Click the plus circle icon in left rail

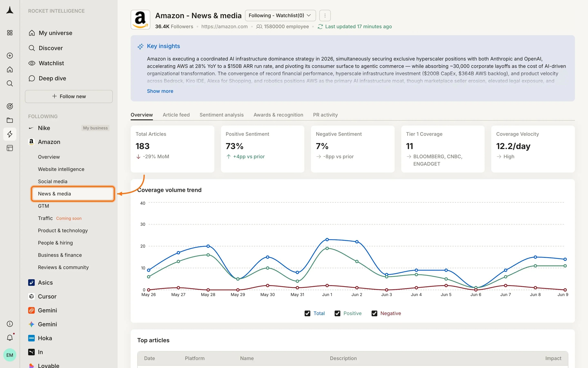(x=10, y=55)
